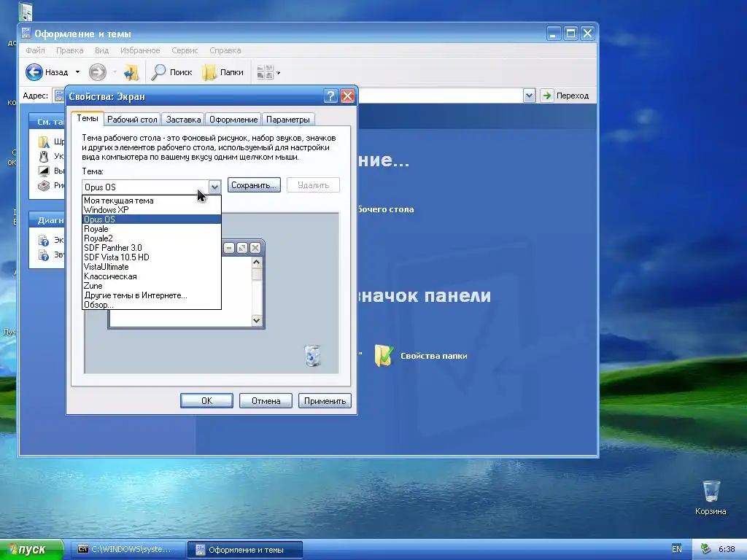The height and width of the screenshot is (560, 747).
Task: Open the пуск Start button
Action: (31, 550)
